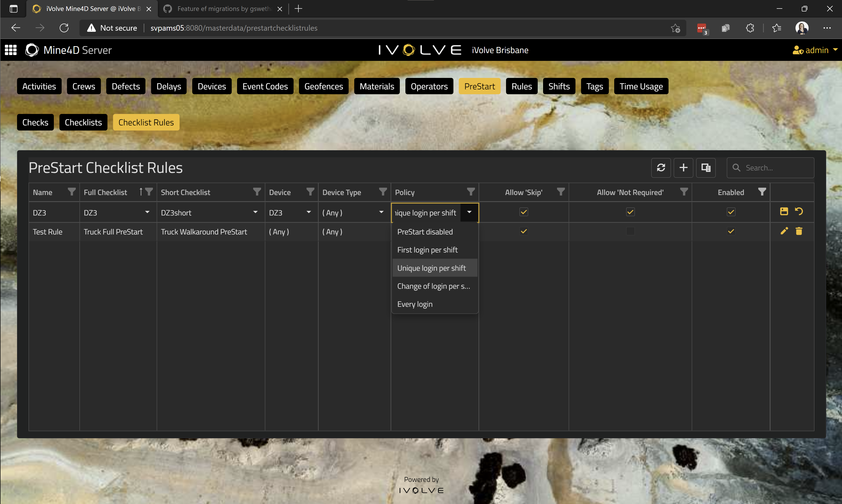Filter the Device column

tap(310, 192)
